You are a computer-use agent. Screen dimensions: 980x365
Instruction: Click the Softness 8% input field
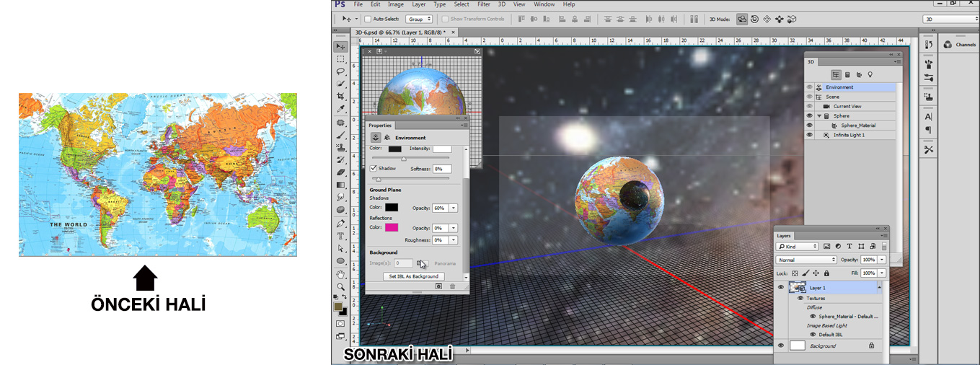tap(441, 168)
